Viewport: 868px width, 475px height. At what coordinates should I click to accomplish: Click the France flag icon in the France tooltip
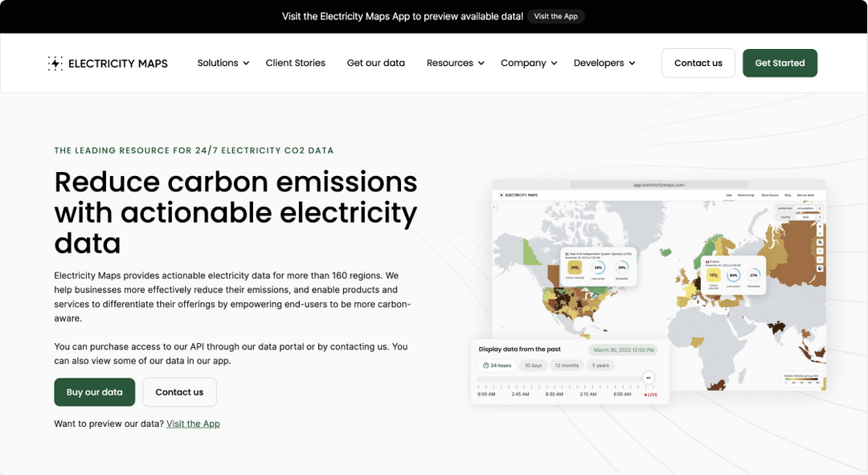(x=707, y=262)
